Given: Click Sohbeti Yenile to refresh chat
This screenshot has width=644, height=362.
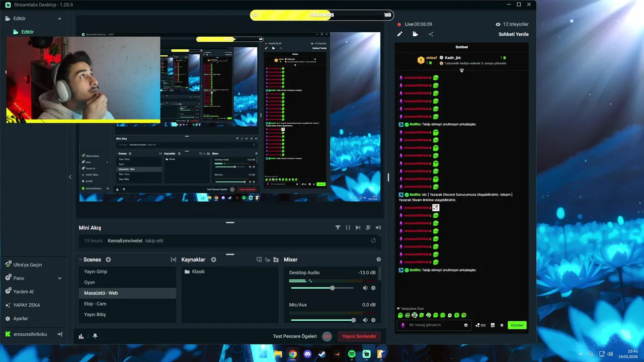Looking at the screenshot, I should (x=513, y=34).
